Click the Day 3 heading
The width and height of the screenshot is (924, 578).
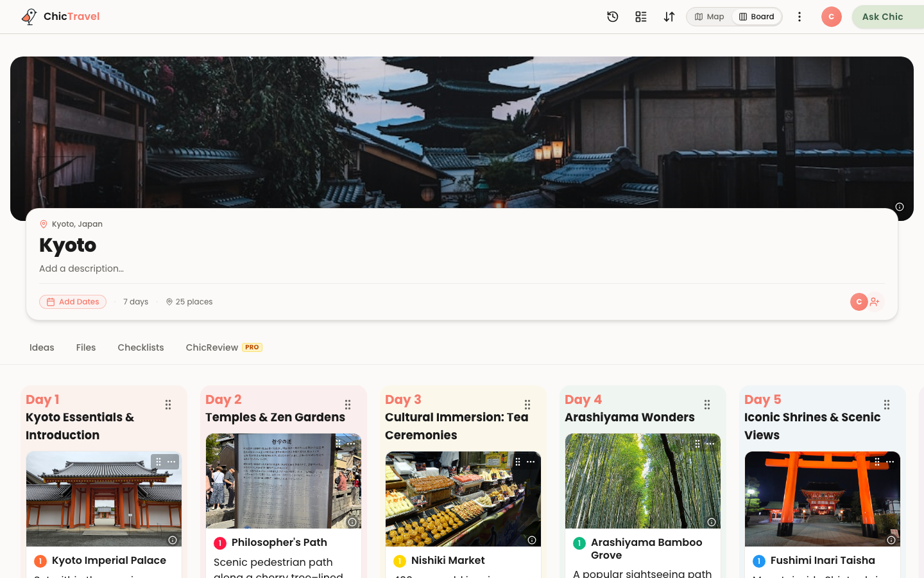[x=403, y=399]
